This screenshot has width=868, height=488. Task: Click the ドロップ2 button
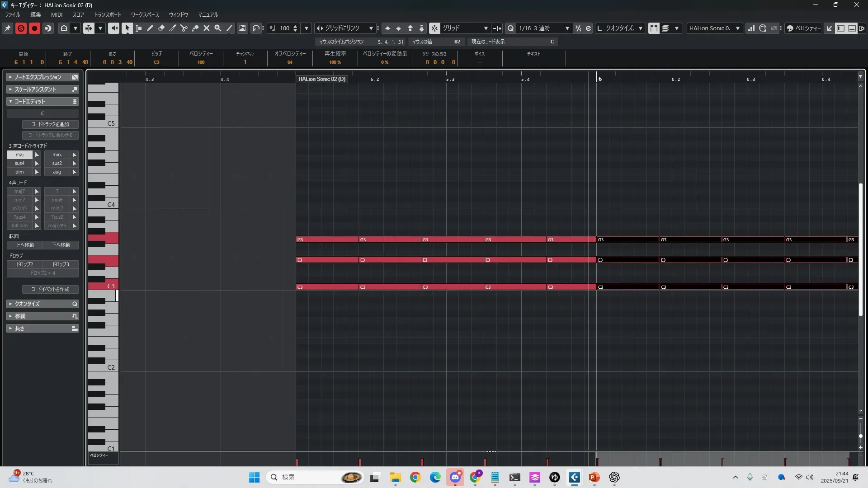point(25,264)
